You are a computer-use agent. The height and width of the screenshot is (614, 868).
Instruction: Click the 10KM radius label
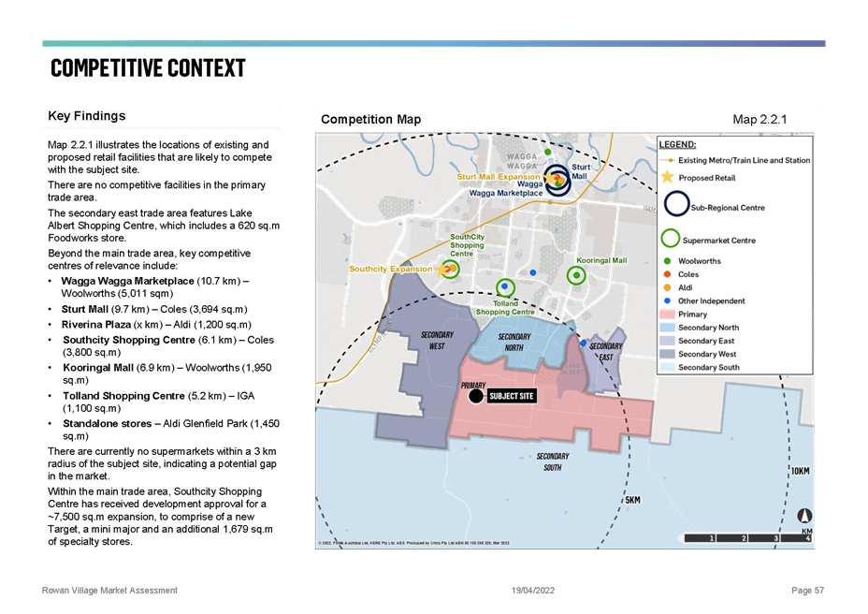pyautogui.click(x=800, y=471)
